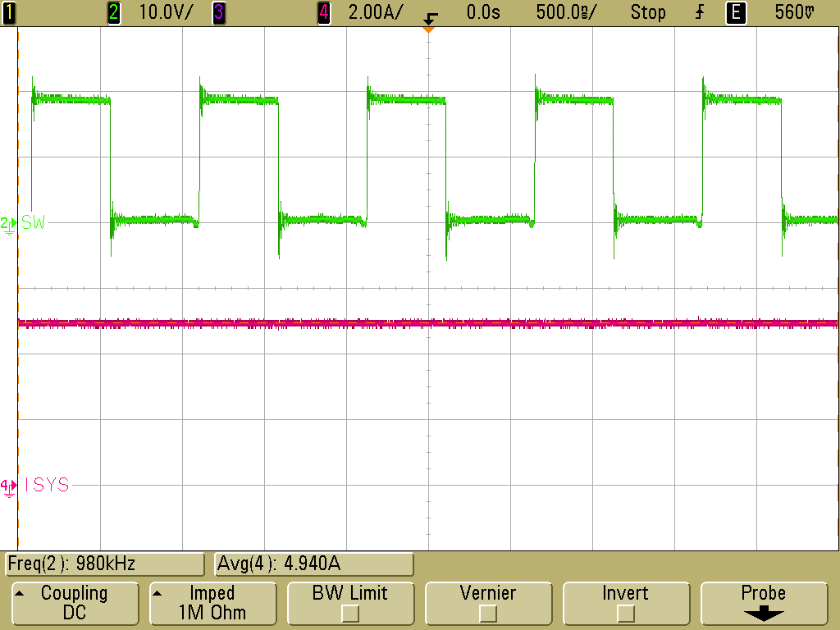Click the channel 4 scale 2.00A/ readout

point(375,12)
